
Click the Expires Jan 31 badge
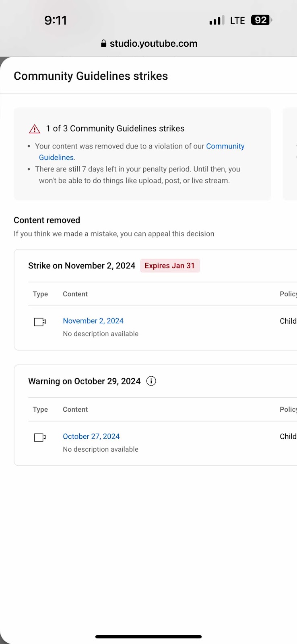coord(170,266)
